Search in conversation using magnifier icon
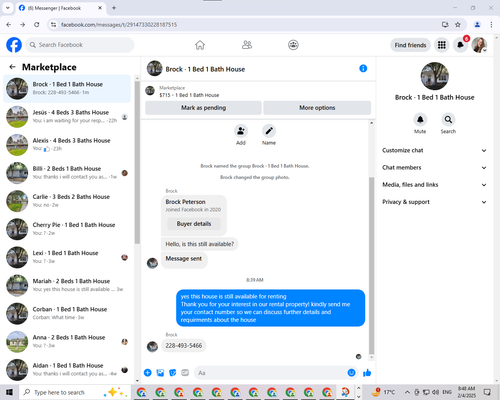 [x=448, y=119]
